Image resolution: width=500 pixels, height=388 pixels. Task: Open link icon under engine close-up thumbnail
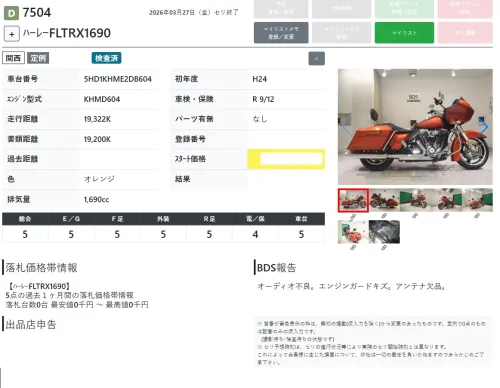(x=384, y=248)
